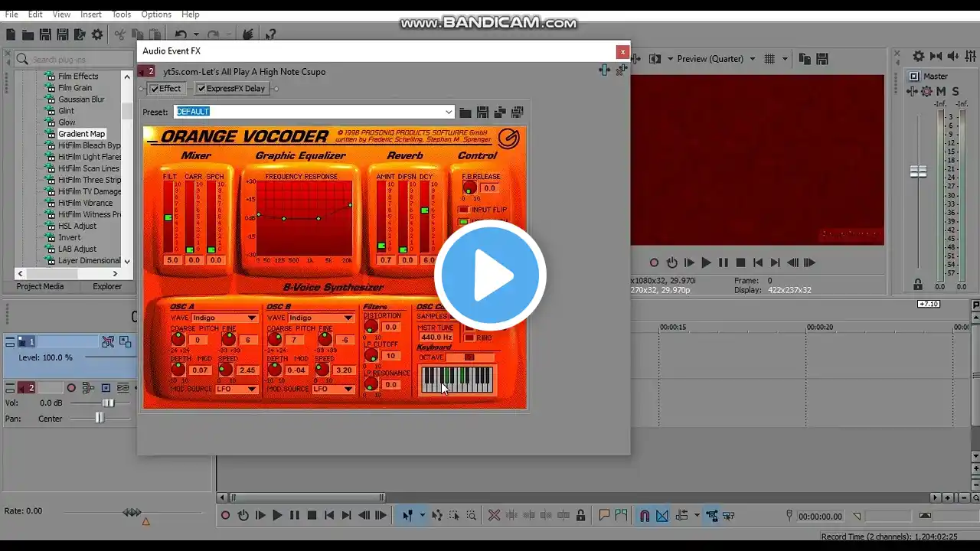Select the Gaussian Blur plug-in
The image size is (980, 551).
pyautogui.click(x=81, y=99)
